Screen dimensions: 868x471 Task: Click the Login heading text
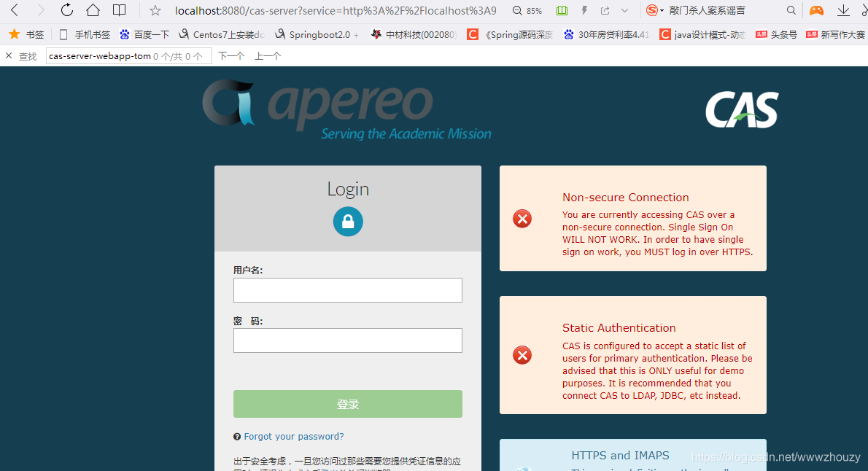tap(348, 190)
